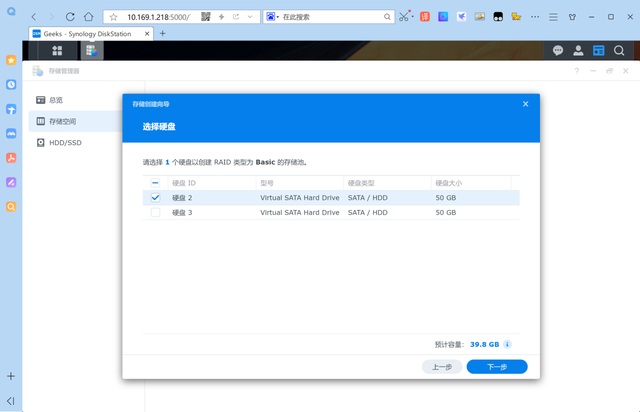Screen dimensions: 640x412
Task: Open the DSM main menu grid icon
Action: coord(57,51)
